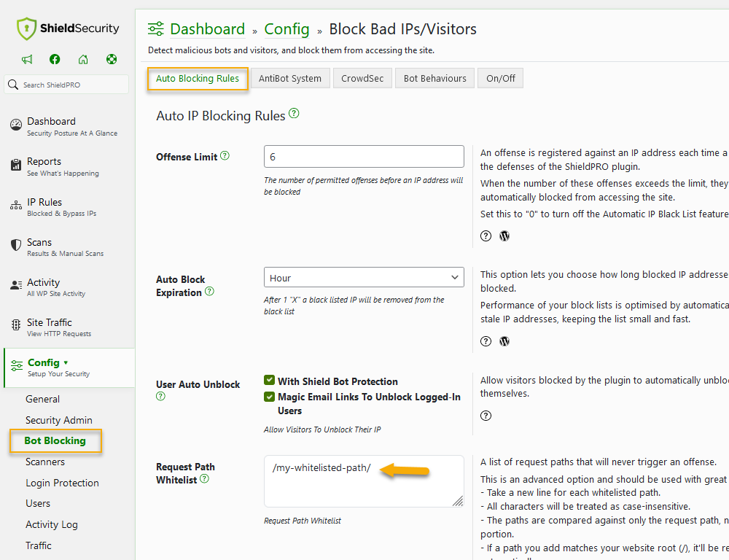
Task: Switch to the AntiBot System tab
Action: tap(290, 79)
